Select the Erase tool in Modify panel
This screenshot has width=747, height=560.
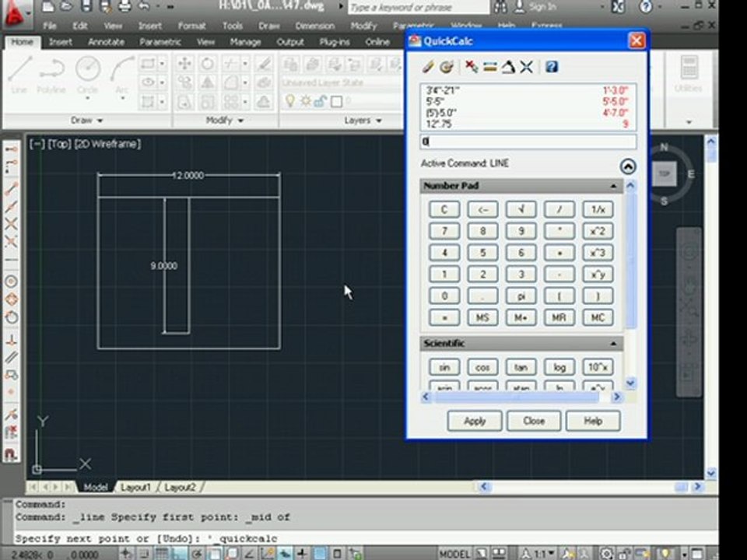[264, 63]
